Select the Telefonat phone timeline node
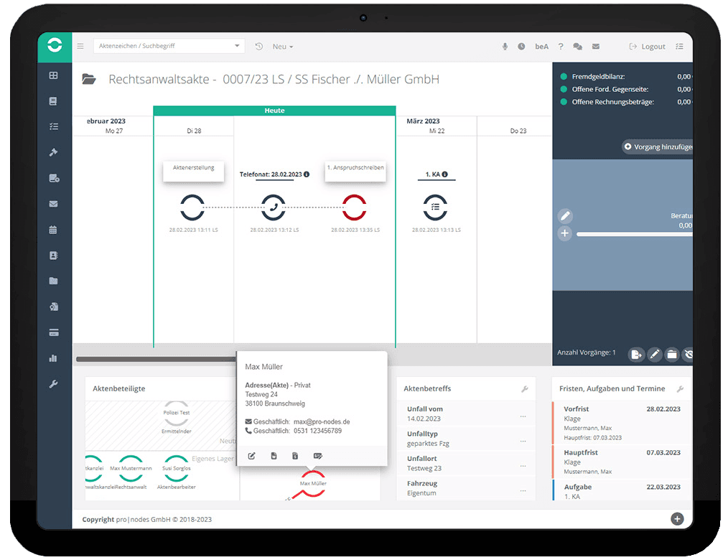Viewport: 728px width, 560px height. [274, 207]
